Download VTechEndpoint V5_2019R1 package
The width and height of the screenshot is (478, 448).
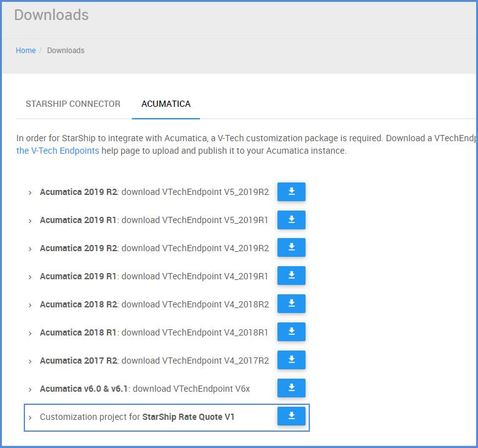[x=291, y=220]
